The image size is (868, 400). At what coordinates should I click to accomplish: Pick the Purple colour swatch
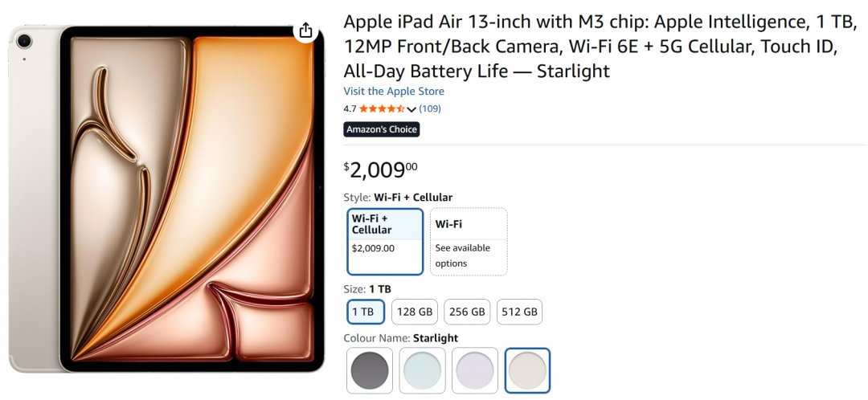click(x=474, y=370)
